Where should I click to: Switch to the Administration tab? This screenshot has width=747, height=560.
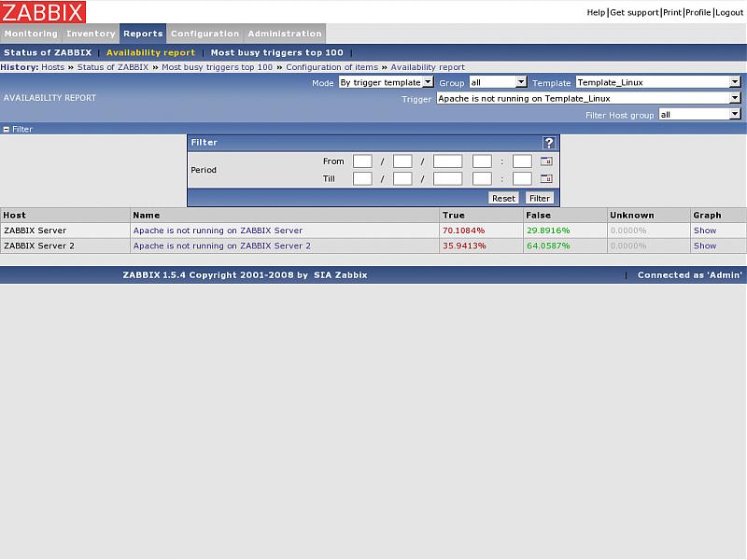[x=285, y=34]
